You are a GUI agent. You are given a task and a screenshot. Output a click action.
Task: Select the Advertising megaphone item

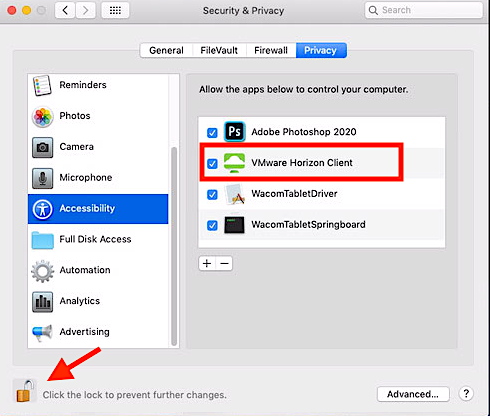pyautogui.click(x=98, y=332)
